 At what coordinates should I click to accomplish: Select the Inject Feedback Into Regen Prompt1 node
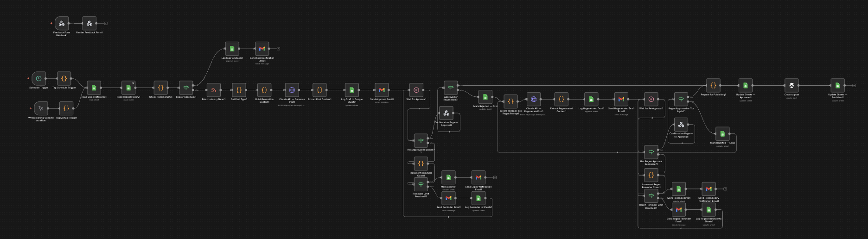tap(511, 101)
